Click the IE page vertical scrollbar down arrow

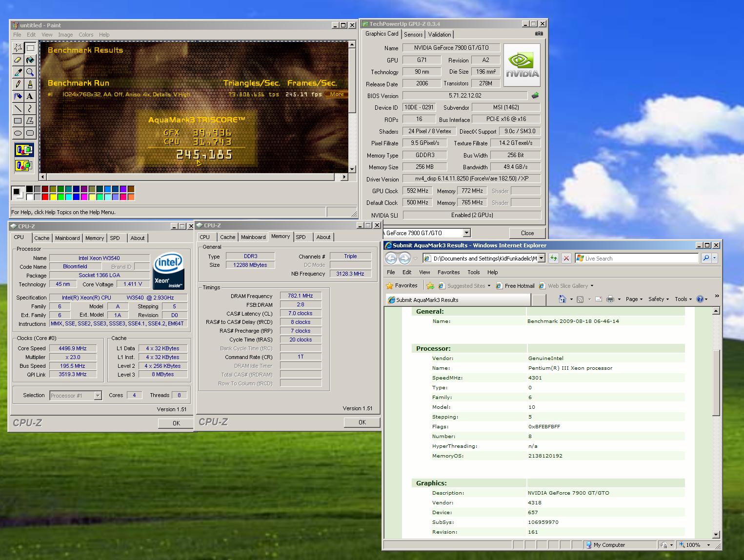pos(716,534)
